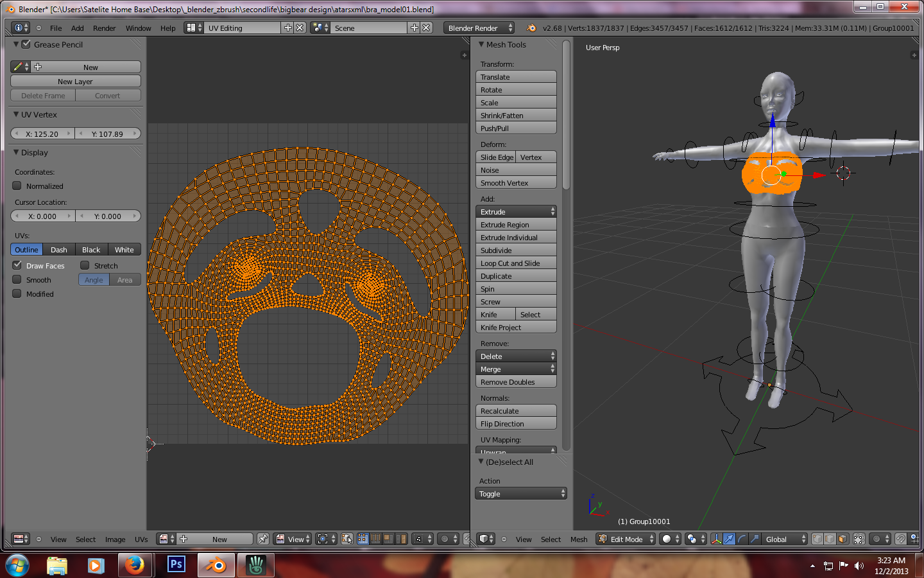924x578 pixels.
Task: Select the translate manipulator arrow icon
Action: [x=729, y=539]
